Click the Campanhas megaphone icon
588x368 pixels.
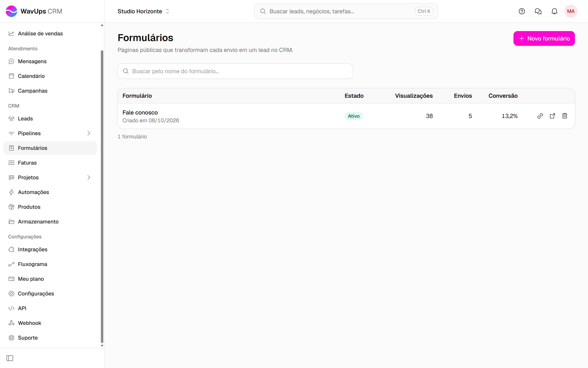coord(11,91)
